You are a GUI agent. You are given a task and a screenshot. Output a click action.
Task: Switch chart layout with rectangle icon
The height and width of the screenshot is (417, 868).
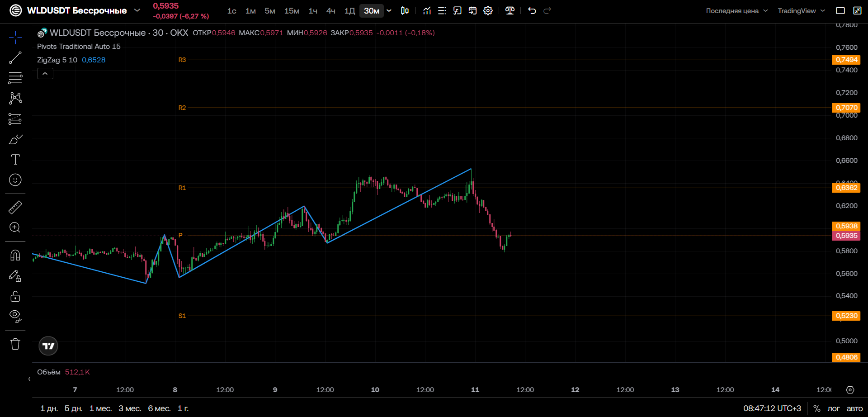(x=840, y=10)
